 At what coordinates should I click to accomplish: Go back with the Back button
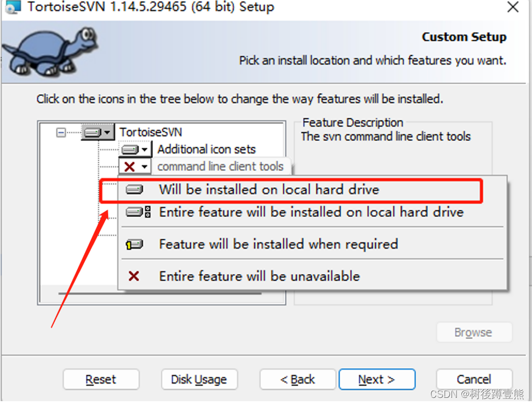tap(298, 380)
